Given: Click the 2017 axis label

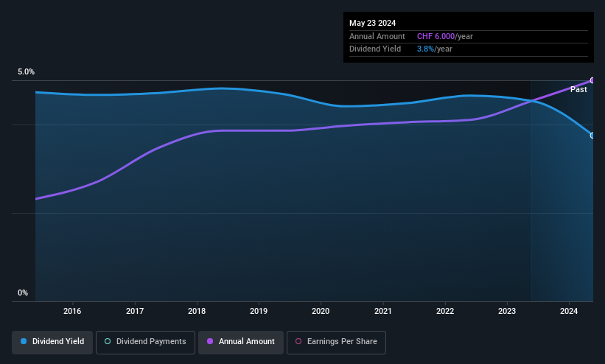Looking at the screenshot, I should click(135, 311).
